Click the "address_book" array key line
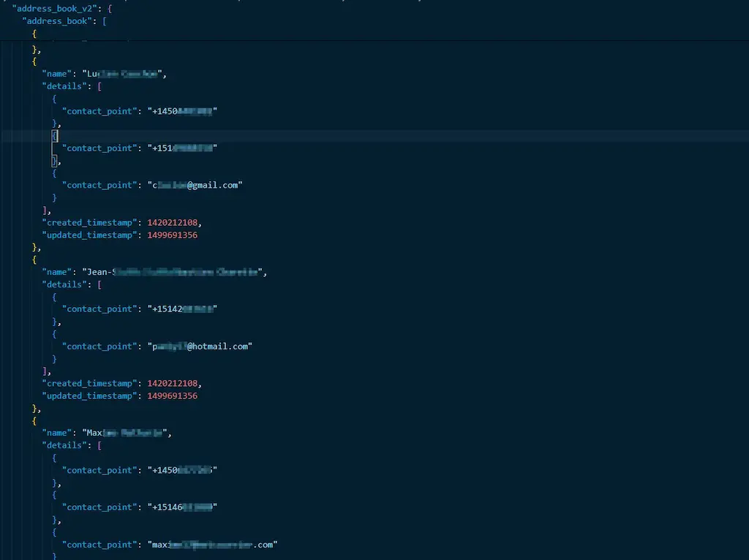The height and width of the screenshot is (560, 749). (58, 21)
